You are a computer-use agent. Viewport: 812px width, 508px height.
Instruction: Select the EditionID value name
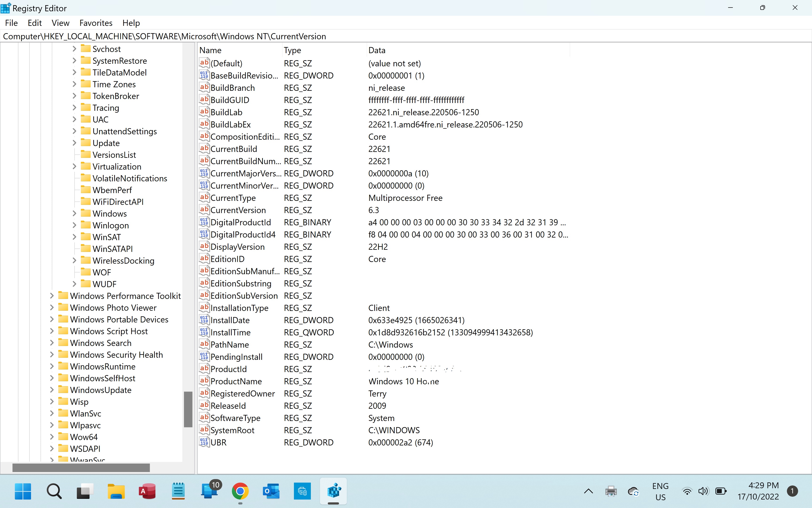[227, 259]
